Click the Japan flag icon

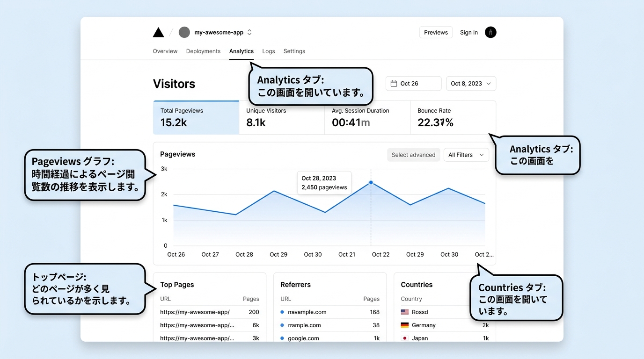pos(405,338)
